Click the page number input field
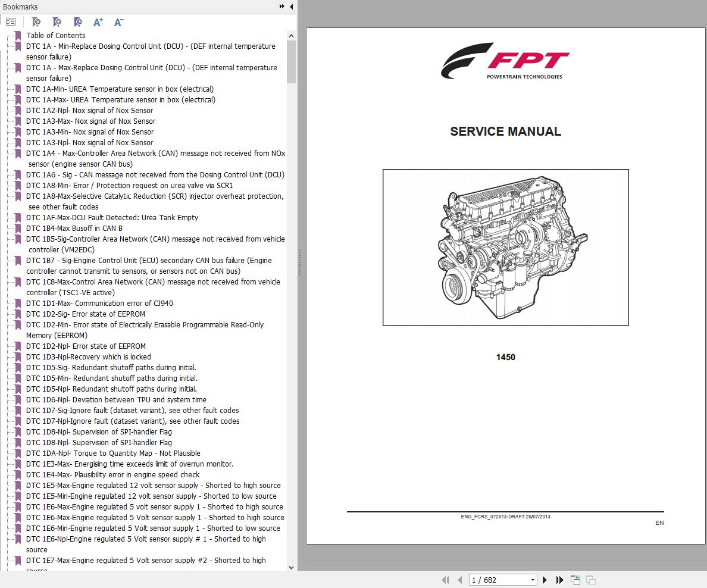 click(494, 580)
